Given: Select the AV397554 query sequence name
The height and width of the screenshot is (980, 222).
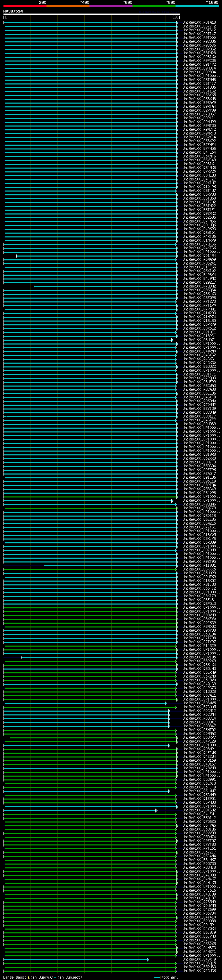Looking at the screenshot, I should click(13, 11).
